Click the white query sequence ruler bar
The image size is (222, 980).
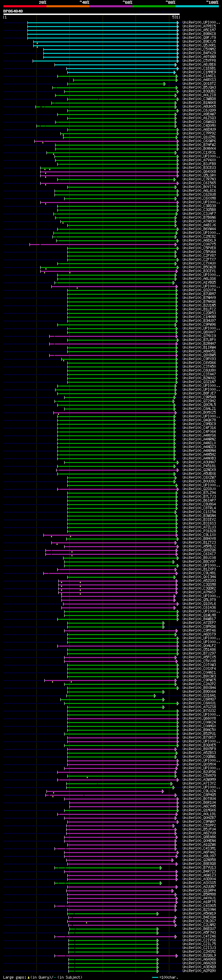92,15
